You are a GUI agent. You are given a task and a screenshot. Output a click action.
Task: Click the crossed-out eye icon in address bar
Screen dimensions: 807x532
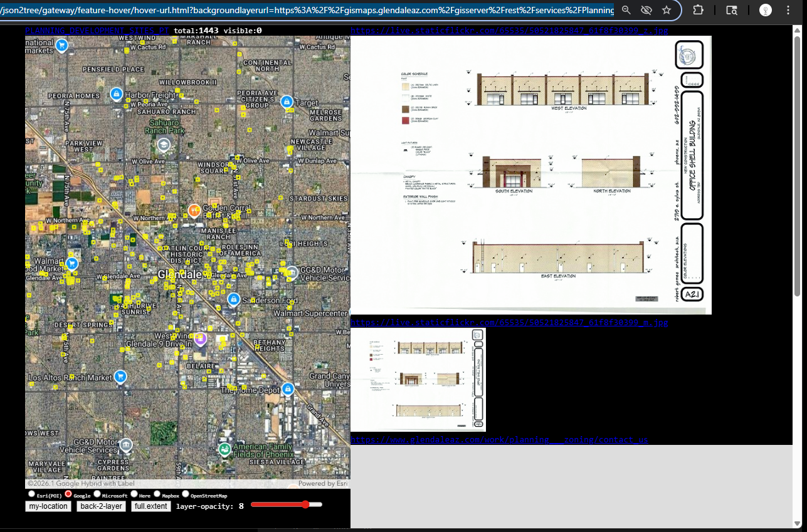tap(646, 10)
